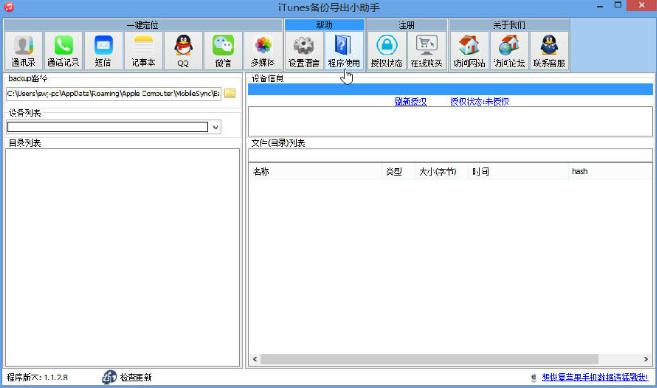Click the horizontal scrollbar thumb in file list
Image resolution: width=657 pixels, height=388 pixels.
point(429,359)
